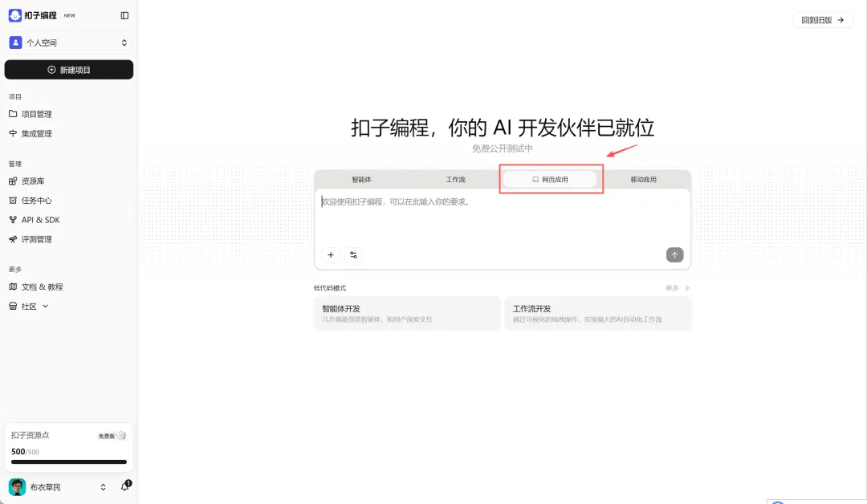Click the 评测管理 telescope icon
The image size is (867, 504).
(x=13, y=238)
